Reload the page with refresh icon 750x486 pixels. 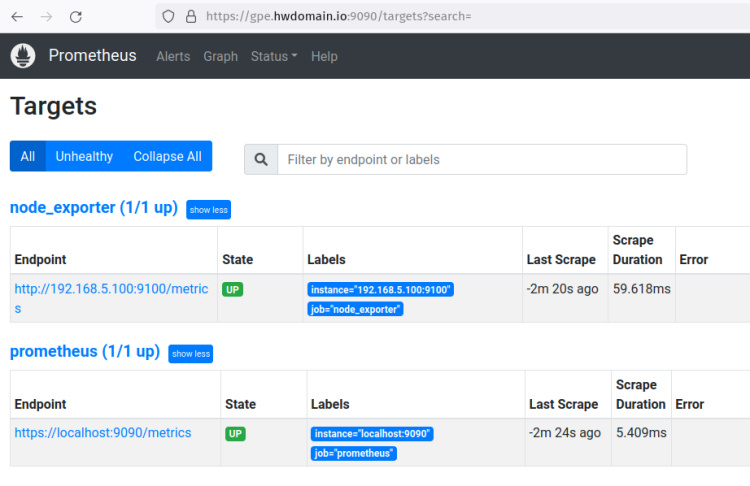click(76, 16)
